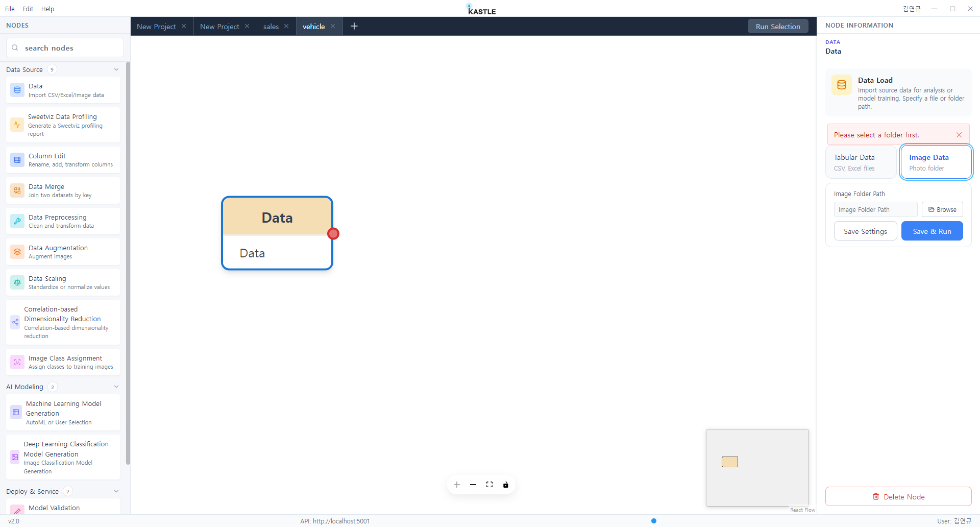This screenshot has width=980, height=527.
Task: Select the Image Data option
Action: (x=936, y=162)
